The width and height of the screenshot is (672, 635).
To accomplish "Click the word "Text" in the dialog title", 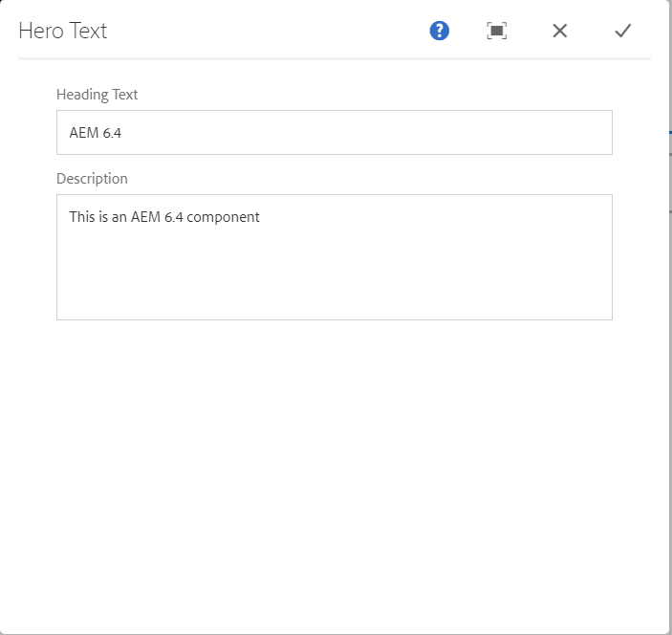I will pos(87,31).
